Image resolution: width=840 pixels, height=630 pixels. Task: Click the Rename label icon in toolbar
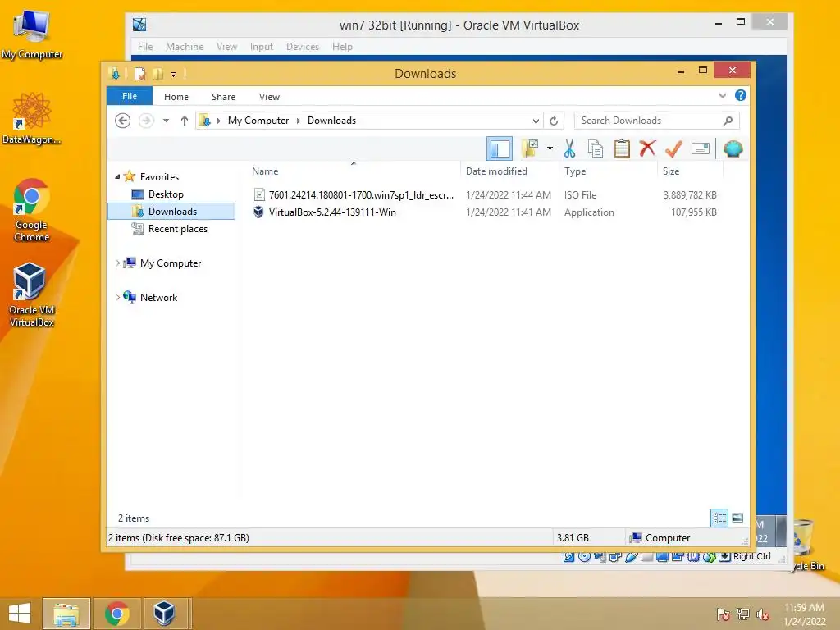tap(701, 148)
